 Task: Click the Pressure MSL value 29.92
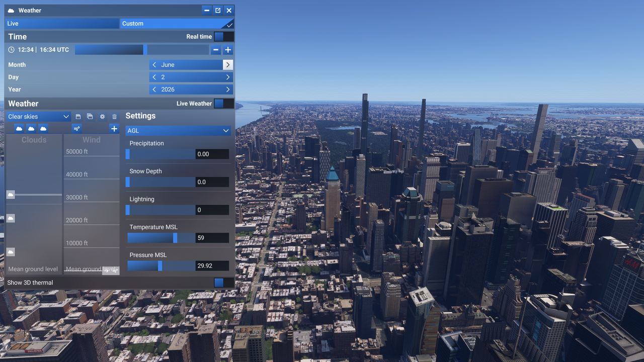[x=212, y=266]
